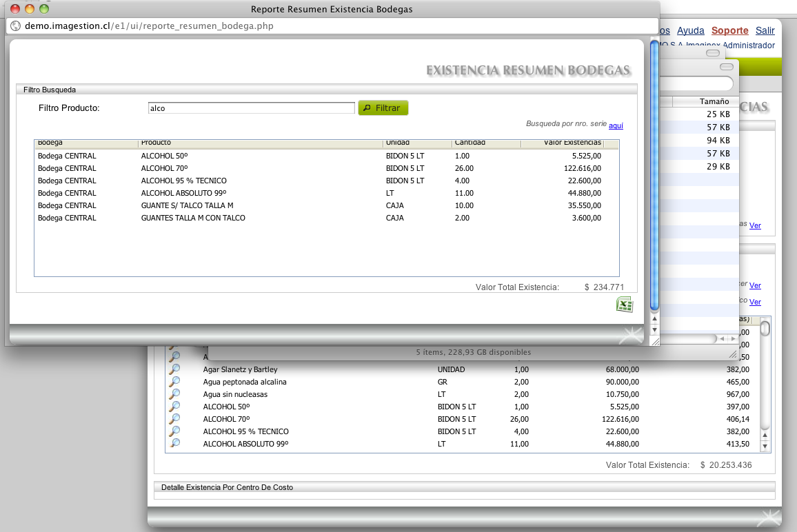Screen dimensions: 797x532
Task: Open magnifier icon for Agua sin nucleasas
Action: 175,393
